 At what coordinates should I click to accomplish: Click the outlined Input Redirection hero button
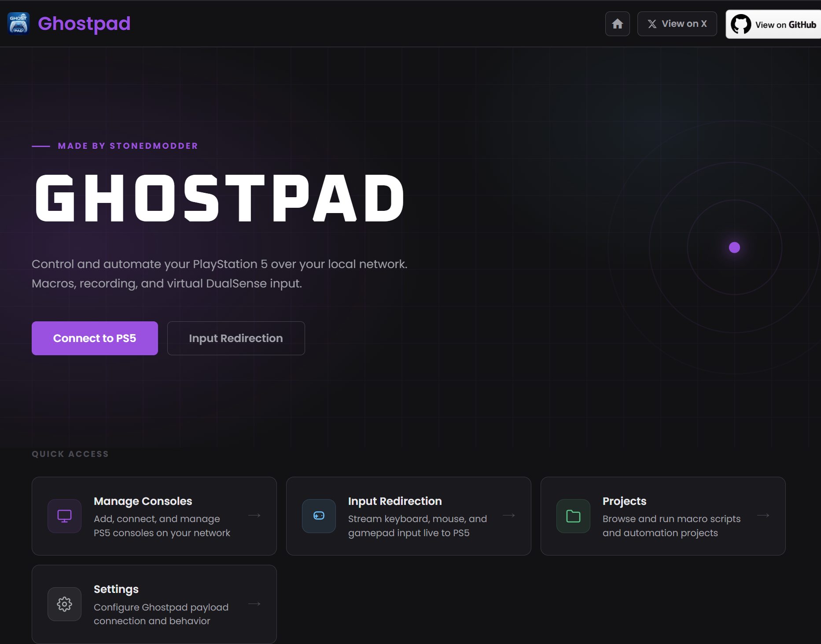pos(236,338)
